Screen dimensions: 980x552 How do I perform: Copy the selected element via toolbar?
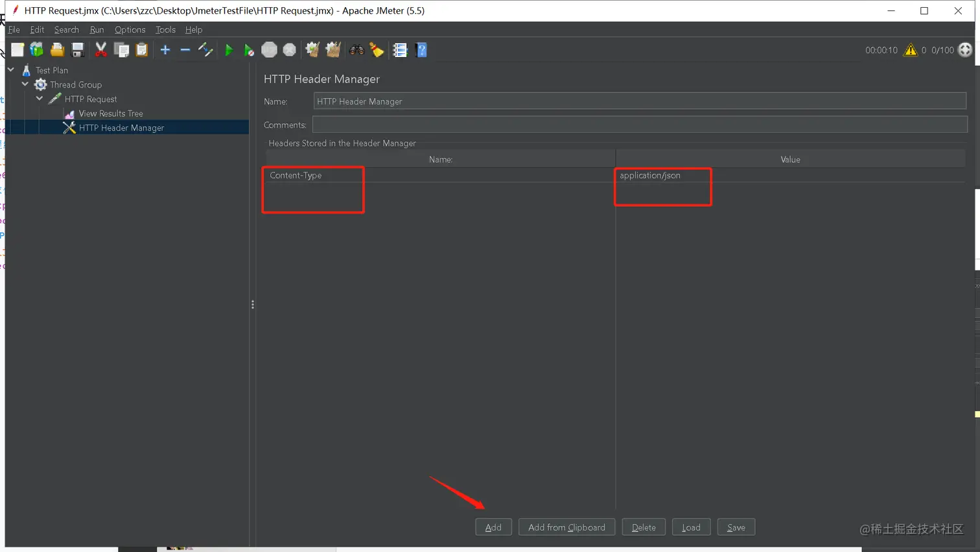121,50
